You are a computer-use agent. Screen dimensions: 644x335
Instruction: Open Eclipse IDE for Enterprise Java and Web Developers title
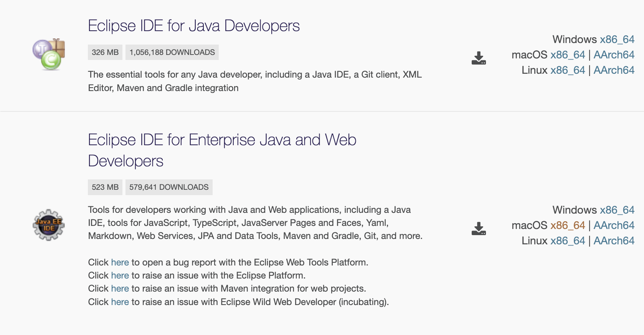222,150
